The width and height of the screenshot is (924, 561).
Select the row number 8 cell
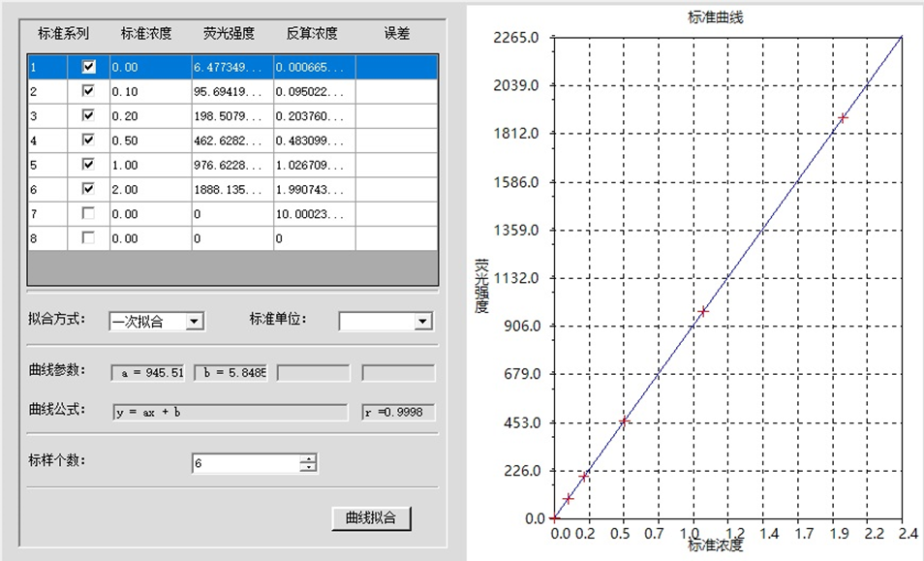[x=47, y=238]
